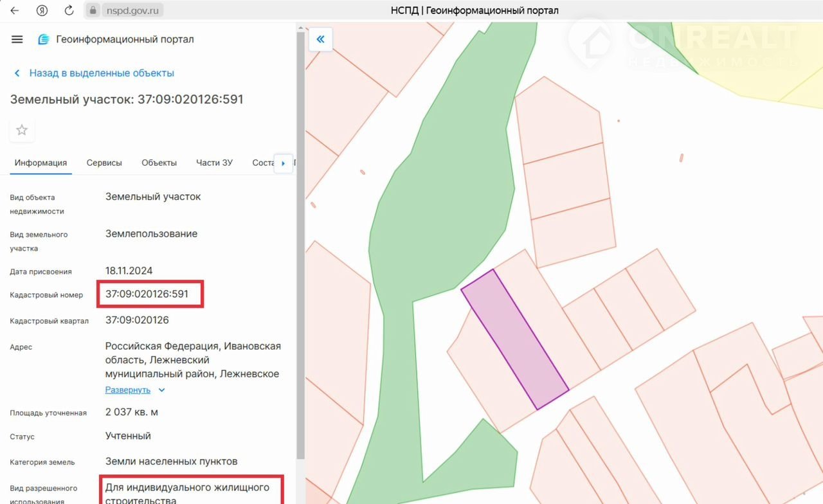Screen dimensions: 823x504
Task: Click the Геоинформационный портал logo
Action: click(x=44, y=39)
